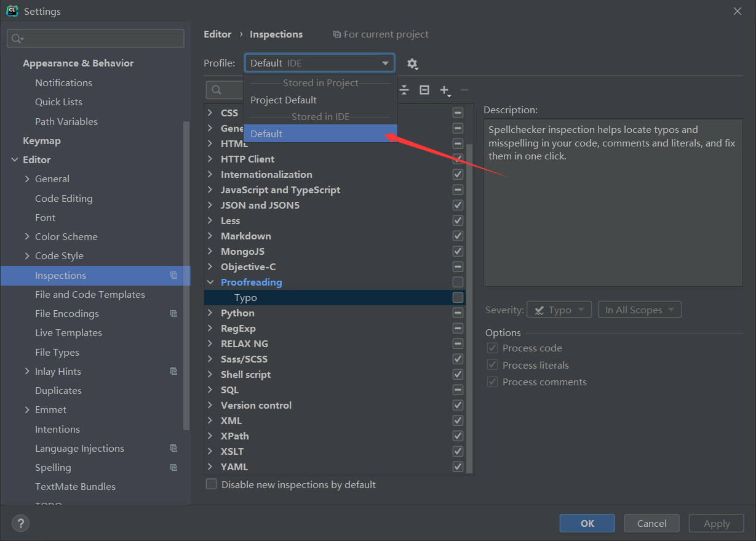The height and width of the screenshot is (541, 756).
Task: Select the Version control inspections row
Action: tap(335, 405)
